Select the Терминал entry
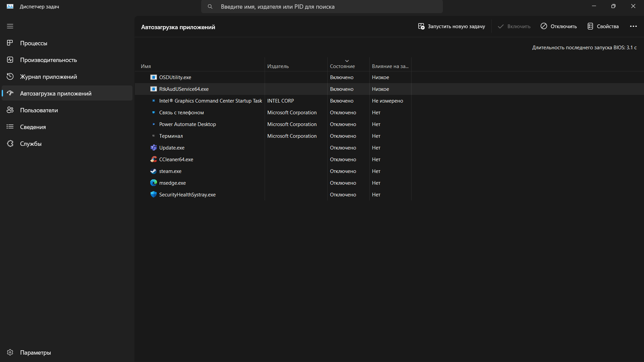 click(171, 136)
